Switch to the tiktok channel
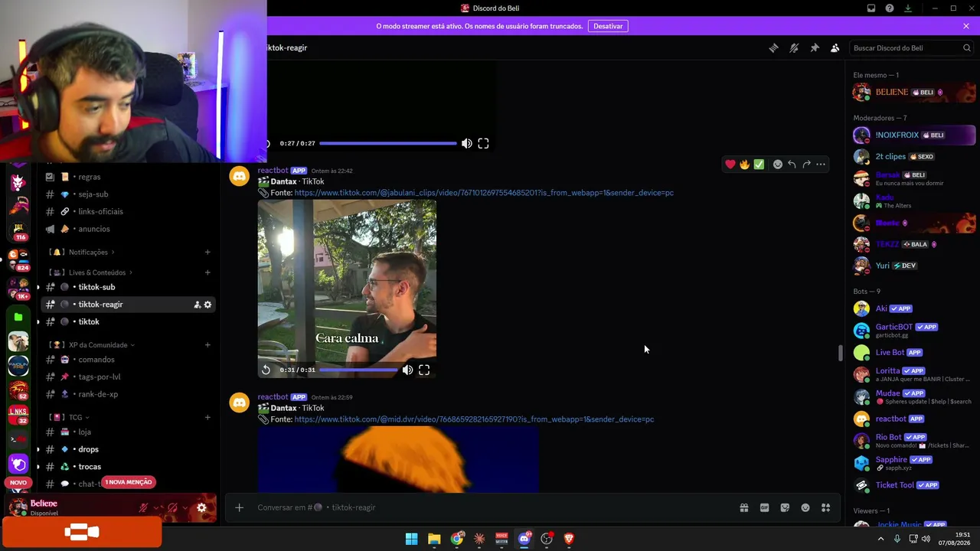The image size is (980, 551). click(x=129, y=321)
